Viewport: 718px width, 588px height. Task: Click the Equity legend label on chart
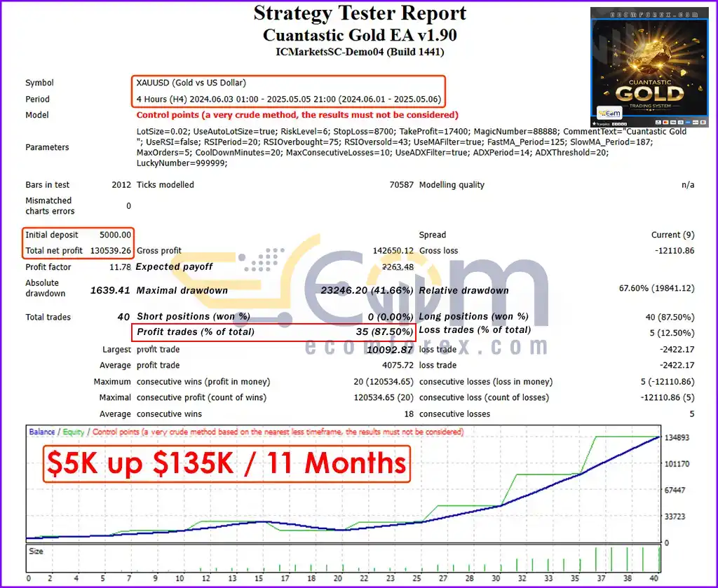pyautogui.click(x=73, y=432)
